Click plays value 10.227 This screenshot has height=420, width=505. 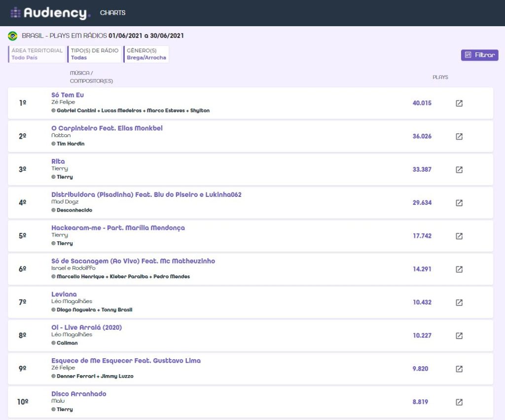click(422, 336)
